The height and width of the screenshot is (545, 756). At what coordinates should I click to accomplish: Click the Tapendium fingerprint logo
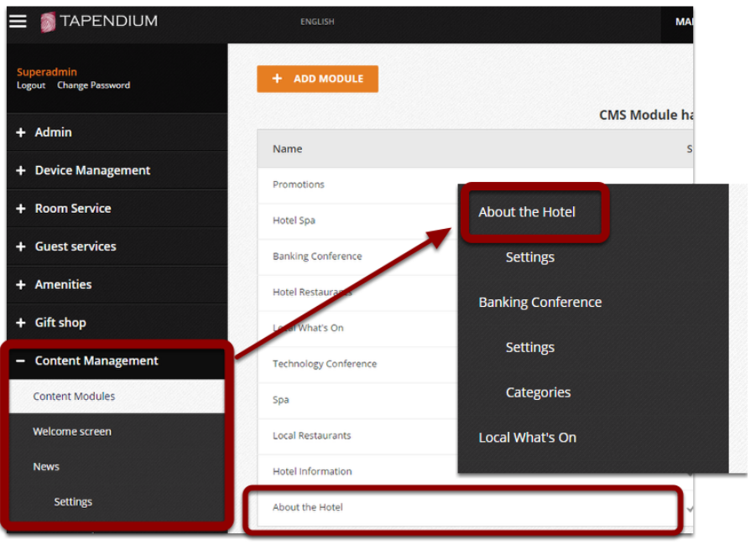[x=48, y=22]
